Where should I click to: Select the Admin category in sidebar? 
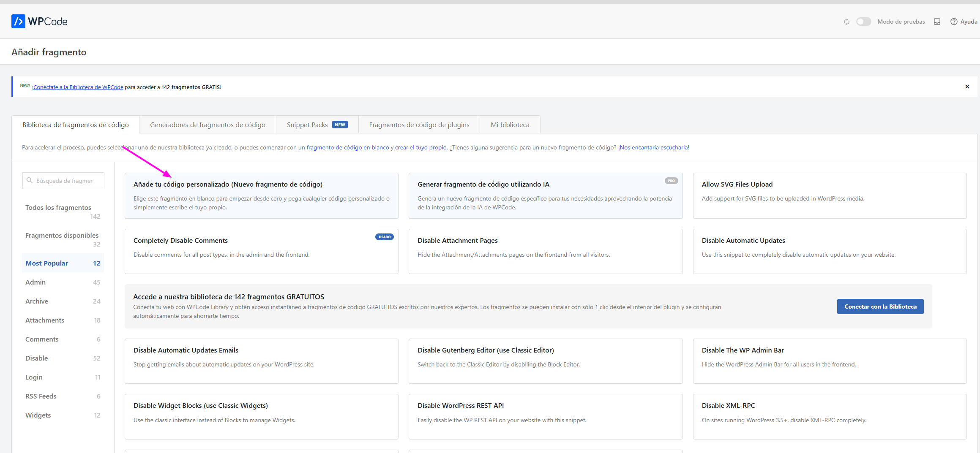click(63, 282)
